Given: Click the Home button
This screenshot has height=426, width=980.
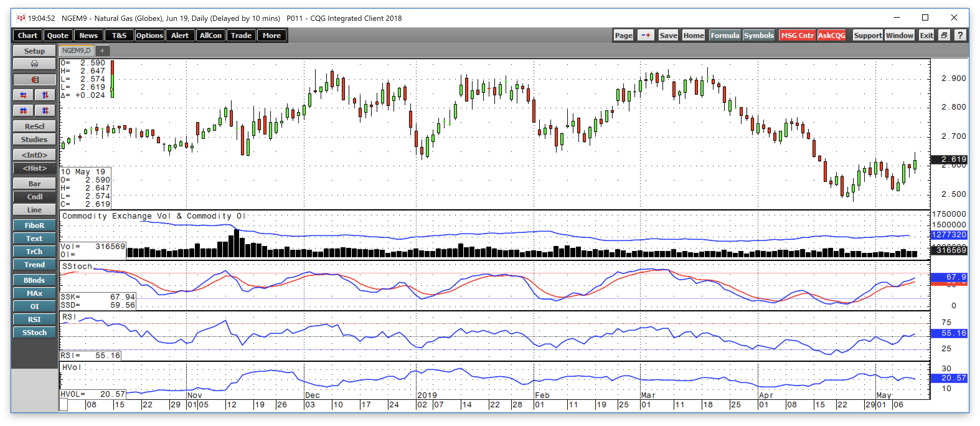Looking at the screenshot, I should 694,35.
